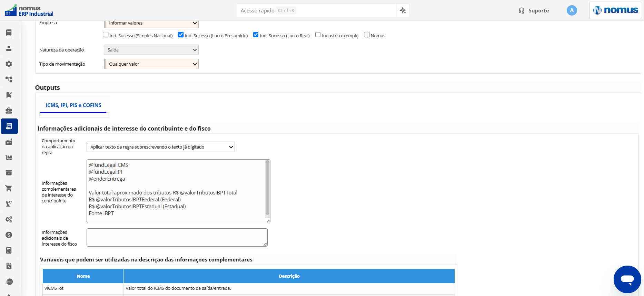Open the shopping cart sidebar icon

click(9, 188)
